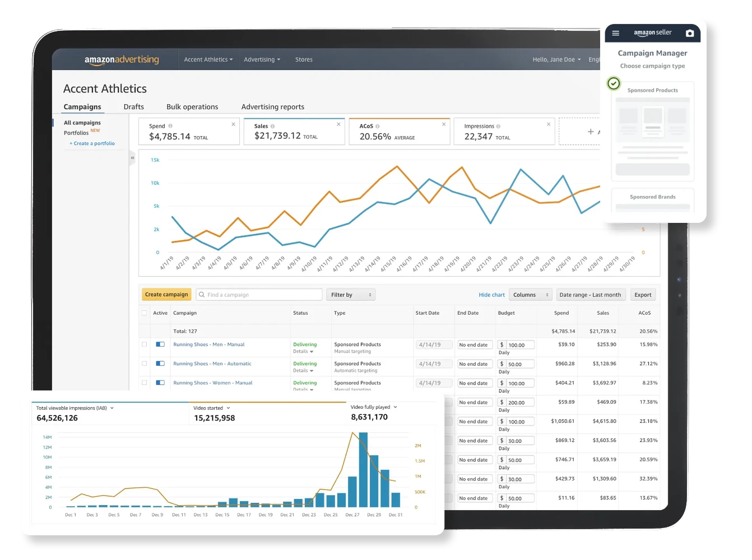Viewport: 752px width, 560px height.
Task: Add a new metric card with plus icon
Action: click(591, 132)
